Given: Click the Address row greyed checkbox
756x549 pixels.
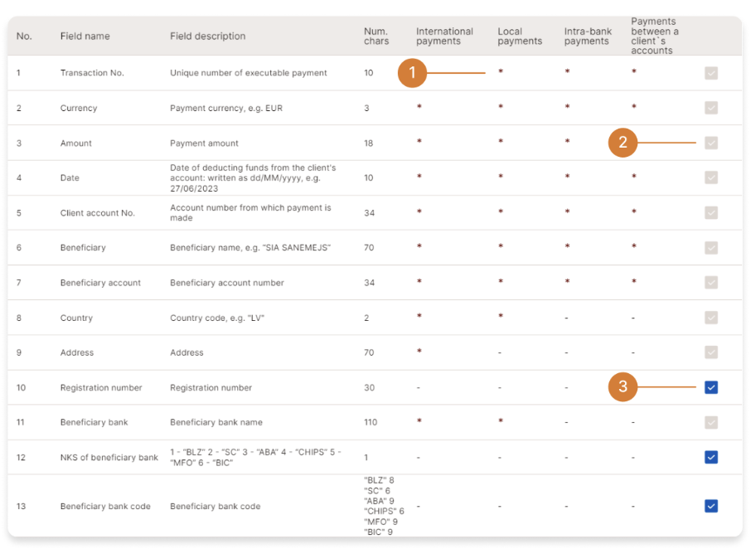Looking at the screenshot, I should 710,352.
